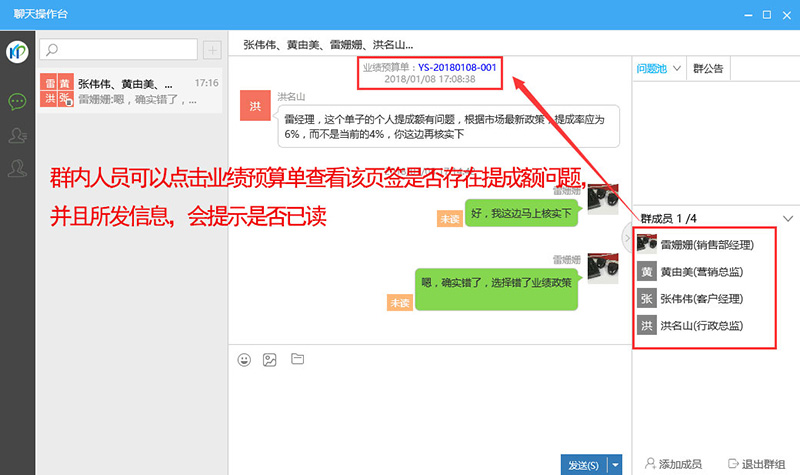Click the group avatar in the conversation list
Viewport: 800px width, 475px height.
pyautogui.click(x=57, y=90)
